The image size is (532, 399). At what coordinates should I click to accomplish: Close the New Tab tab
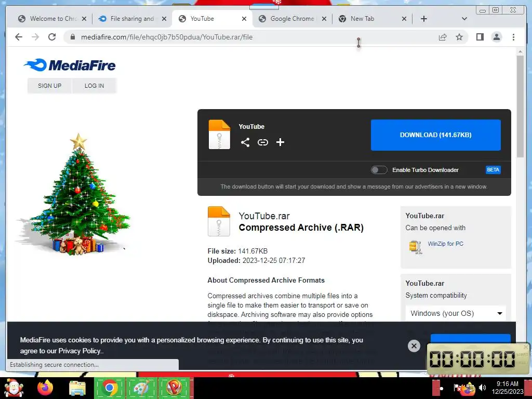[404, 19]
